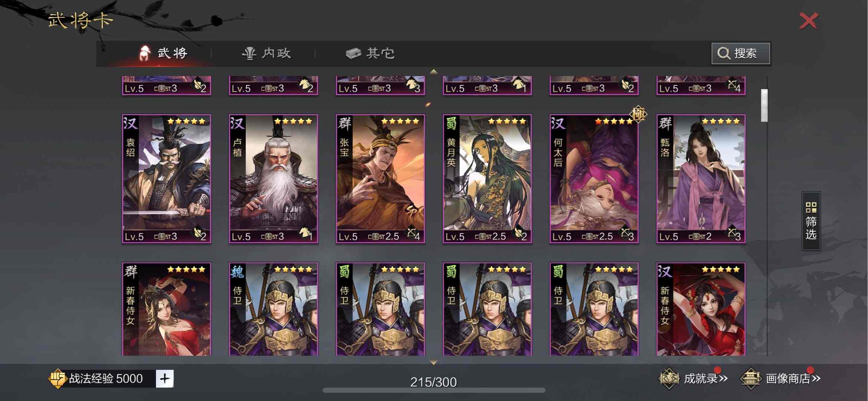
Task: Click the 张宝 name label
Action: [x=344, y=147]
